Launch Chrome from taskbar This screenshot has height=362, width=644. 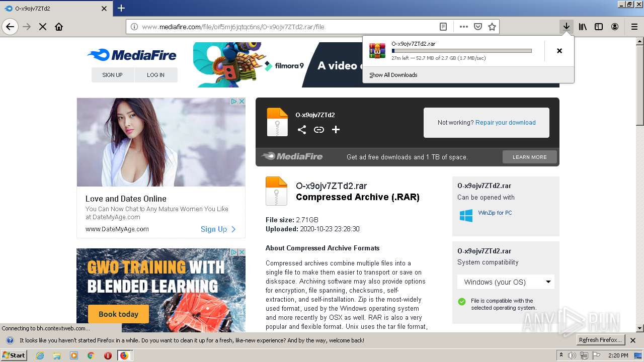point(91,355)
